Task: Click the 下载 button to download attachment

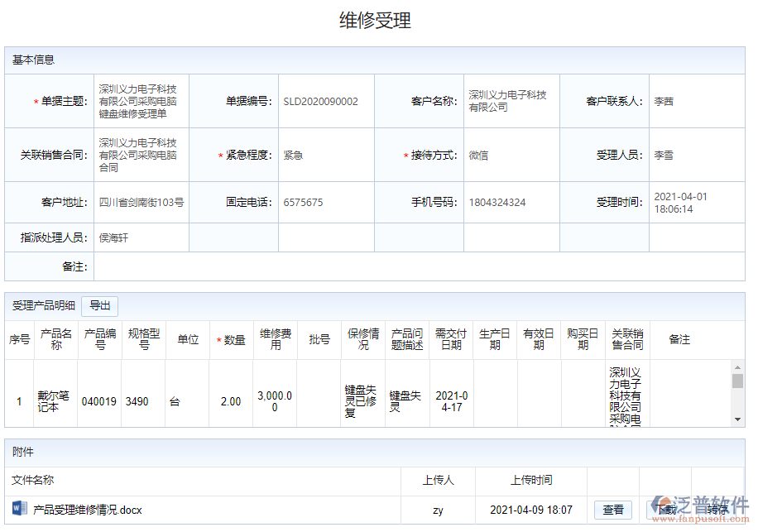Action: click(x=666, y=510)
